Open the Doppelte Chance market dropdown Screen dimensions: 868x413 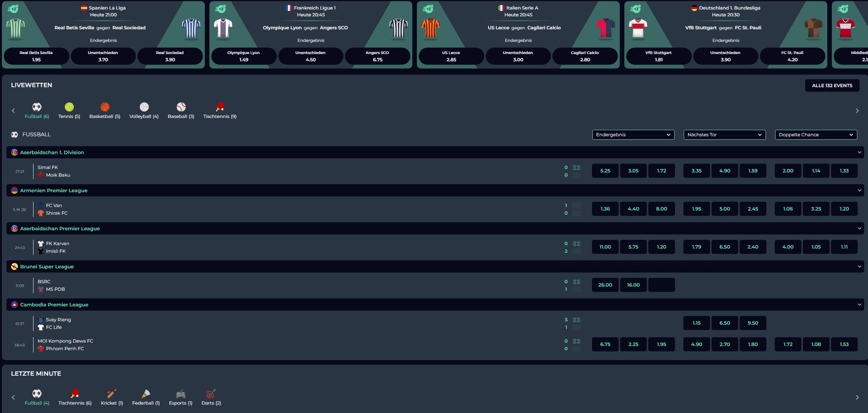click(x=816, y=135)
